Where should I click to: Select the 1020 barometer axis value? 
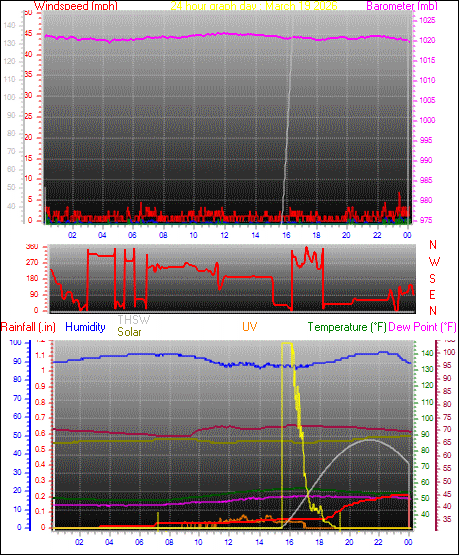click(427, 41)
